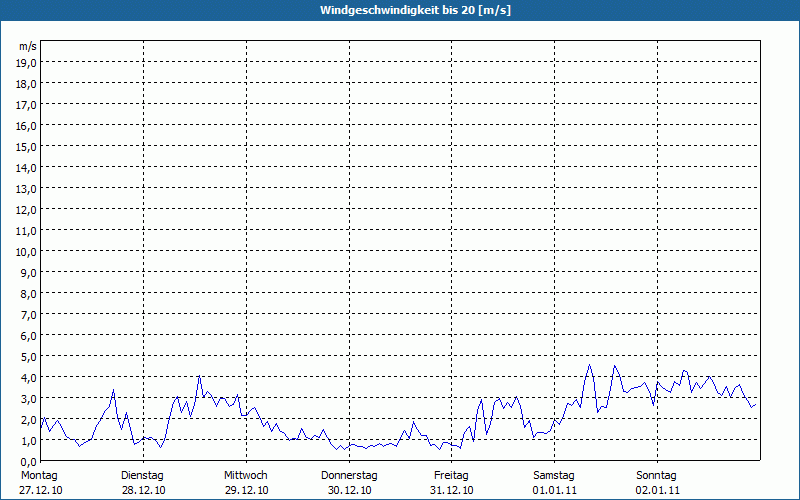Select the date 27.12.10
This screenshot has width=800, height=500.
click(x=41, y=491)
